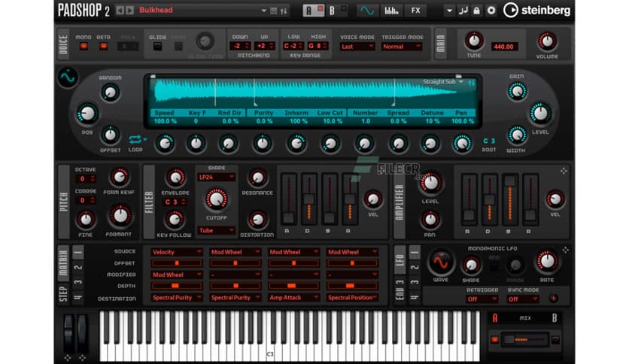Viewport: 629px width, 364px height.
Task: Select the LFO tab
Action: click(x=400, y=259)
